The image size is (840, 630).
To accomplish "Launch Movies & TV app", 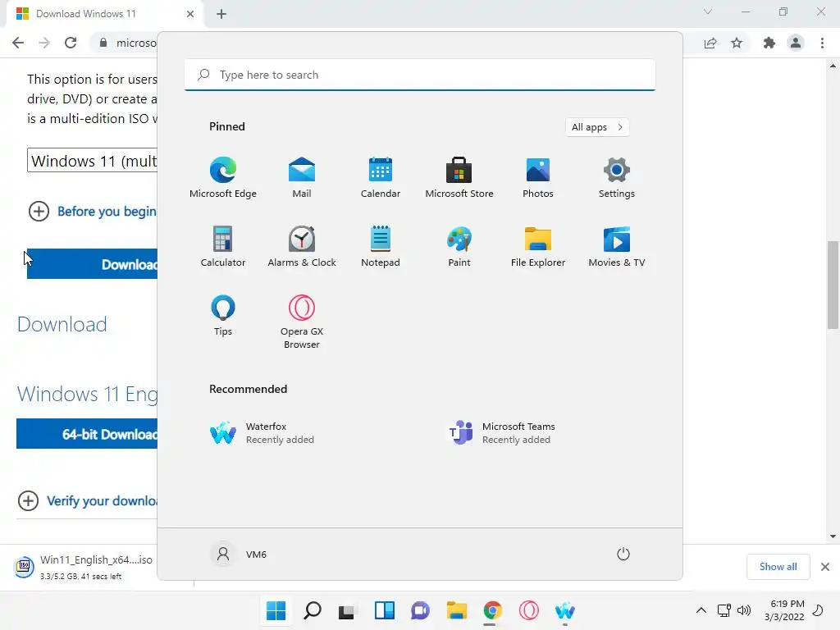I will click(617, 246).
